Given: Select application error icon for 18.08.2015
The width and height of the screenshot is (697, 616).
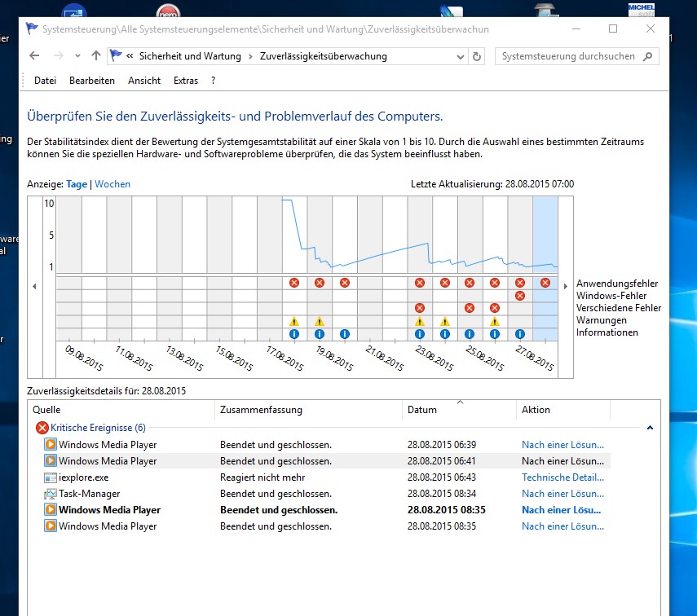Looking at the screenshot, I should tap(294, 283).
